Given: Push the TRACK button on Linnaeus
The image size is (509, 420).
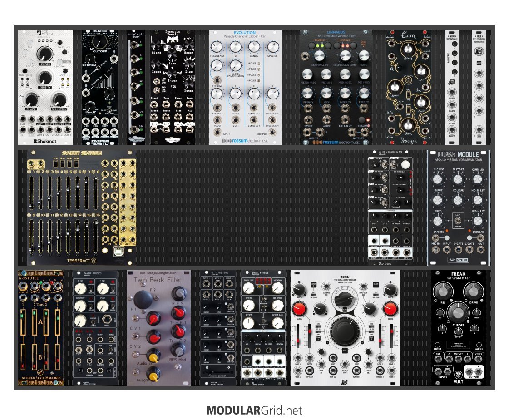Looking at the screenshot, I should pyautogui.click(x=362, y=120).
